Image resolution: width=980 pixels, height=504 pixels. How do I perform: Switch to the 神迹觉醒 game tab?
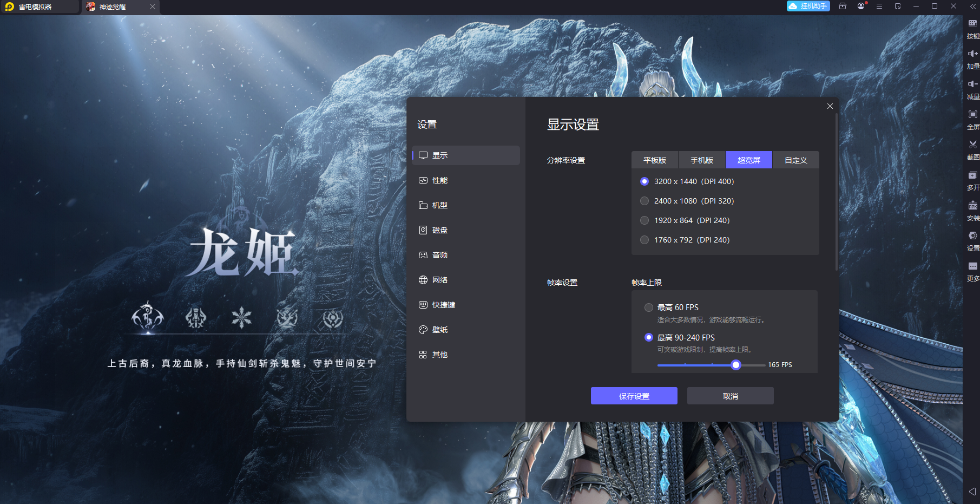pos(120,7)
